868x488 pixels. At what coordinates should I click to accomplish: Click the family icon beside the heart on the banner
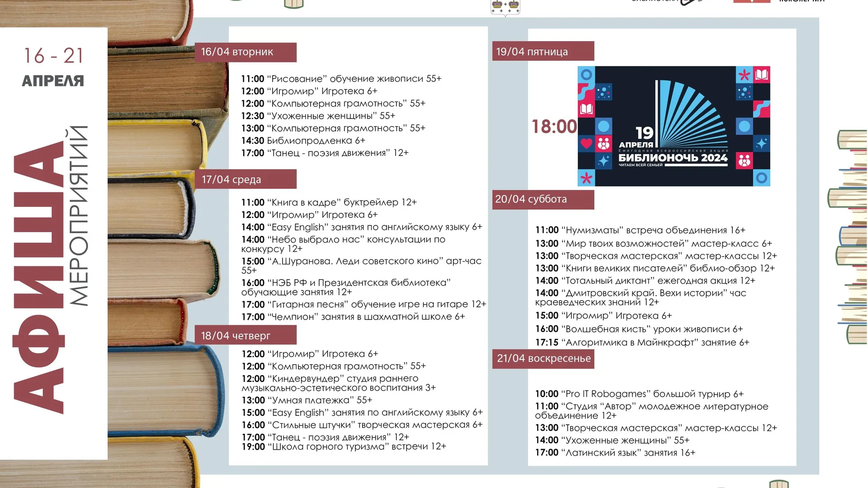tap(604, 144)
